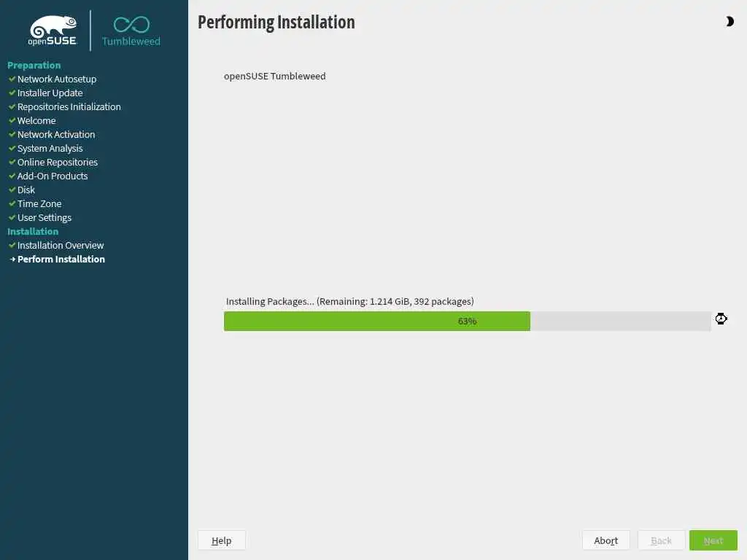Click the checkmark next to Disk
This screenshot has width=747, height=560.
pyautogui.click(x=12, y=190)
